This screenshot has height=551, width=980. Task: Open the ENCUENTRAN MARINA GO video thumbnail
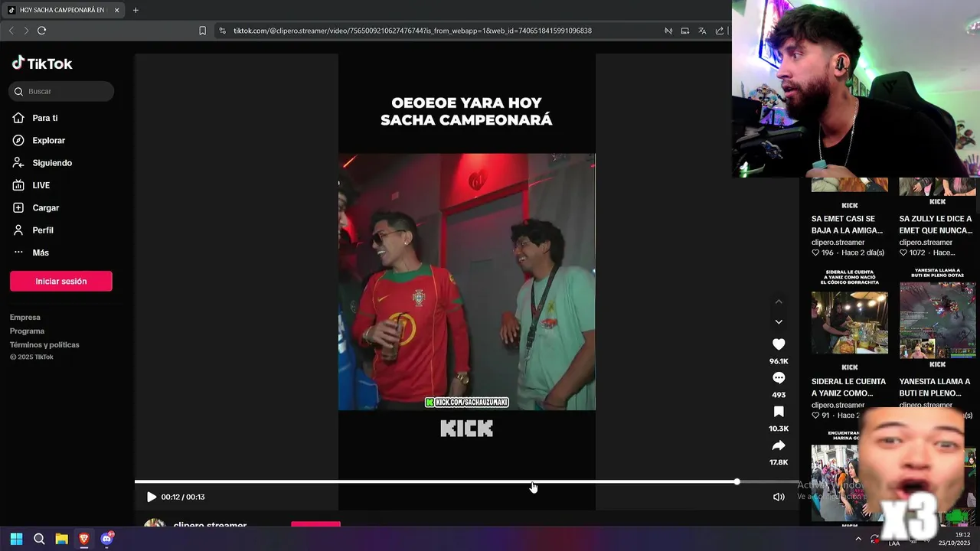pyautogui.click(x=836, y=478)
